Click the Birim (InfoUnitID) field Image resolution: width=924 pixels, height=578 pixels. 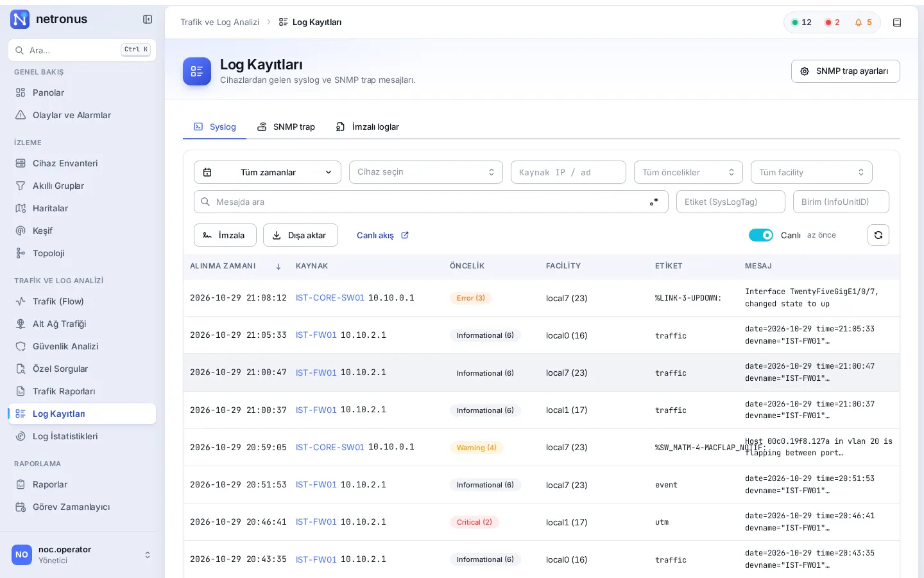pos(841,202)
